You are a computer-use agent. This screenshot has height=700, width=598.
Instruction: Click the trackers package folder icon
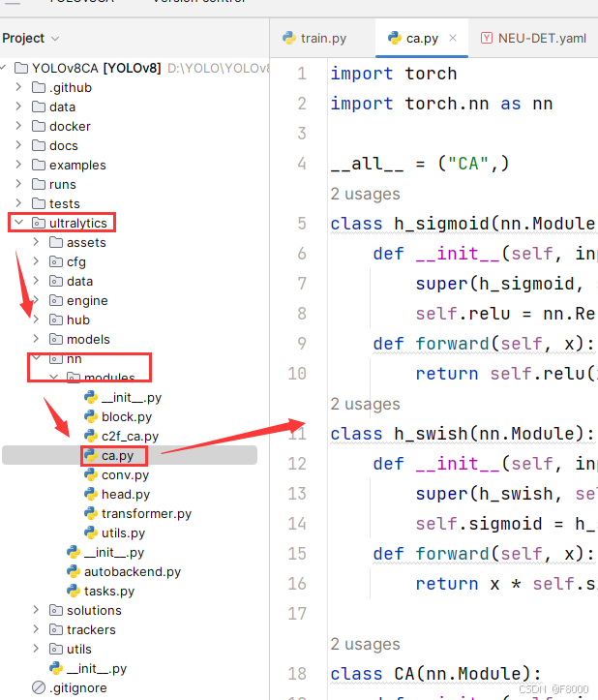pyautogui.click(x=56, y=629)
